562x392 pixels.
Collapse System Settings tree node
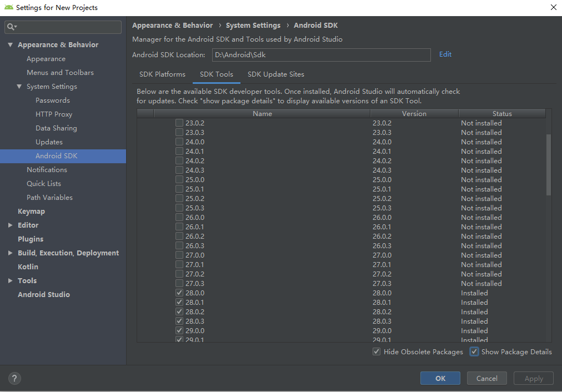click(x=19, y=87)
